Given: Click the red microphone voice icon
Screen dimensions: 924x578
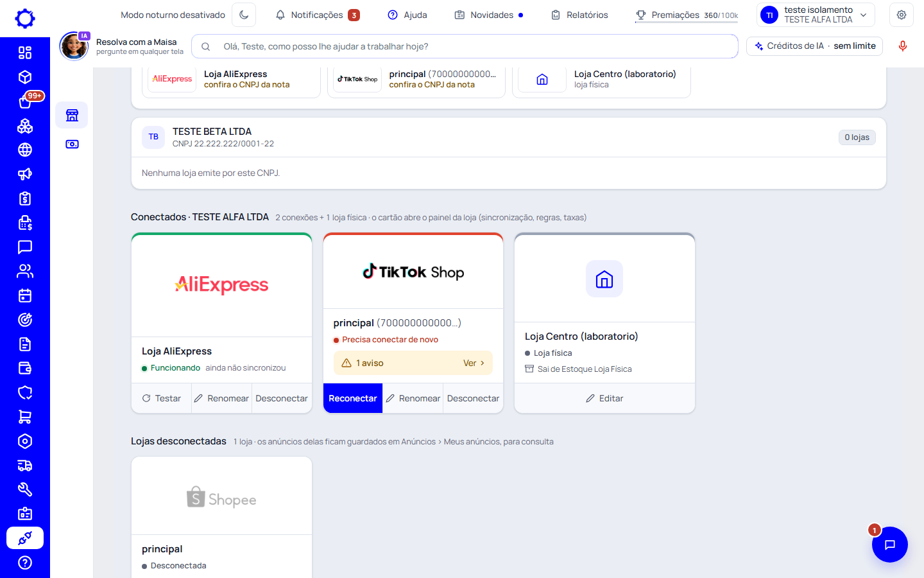Looking at the screenshot, I should pos(903,46).
